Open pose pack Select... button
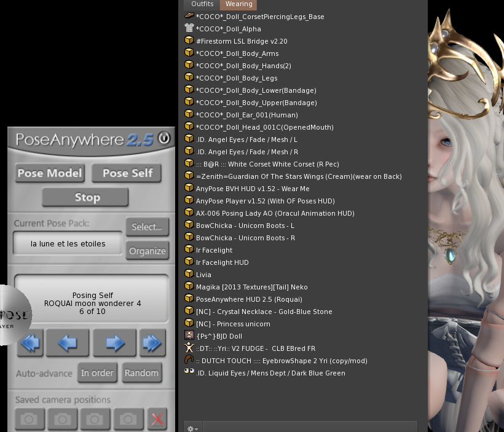Viewport: 504px width, 432px height. 148,227
